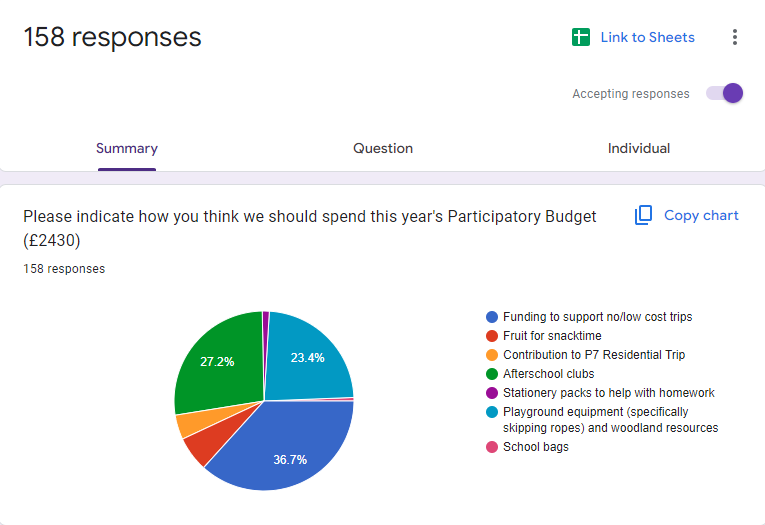
Task: Click the 23.4% teal pie slice
Action: [x=310, y=355]
